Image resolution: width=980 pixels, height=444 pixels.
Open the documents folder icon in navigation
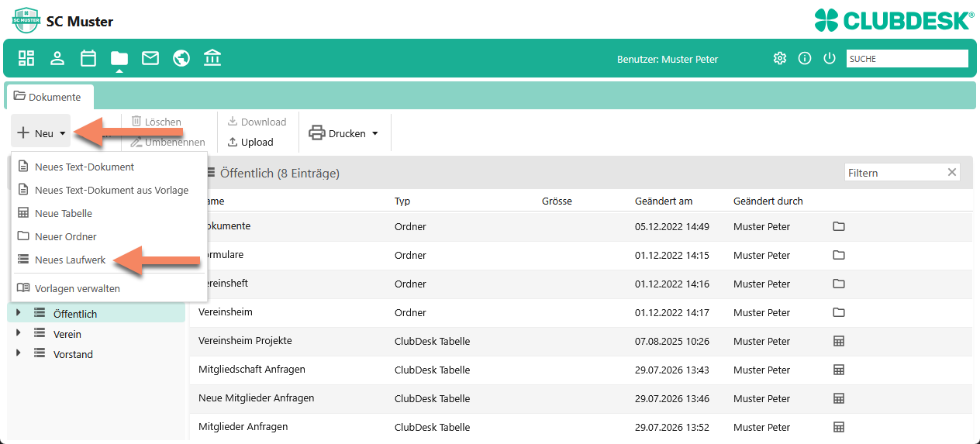click(119, 58)
